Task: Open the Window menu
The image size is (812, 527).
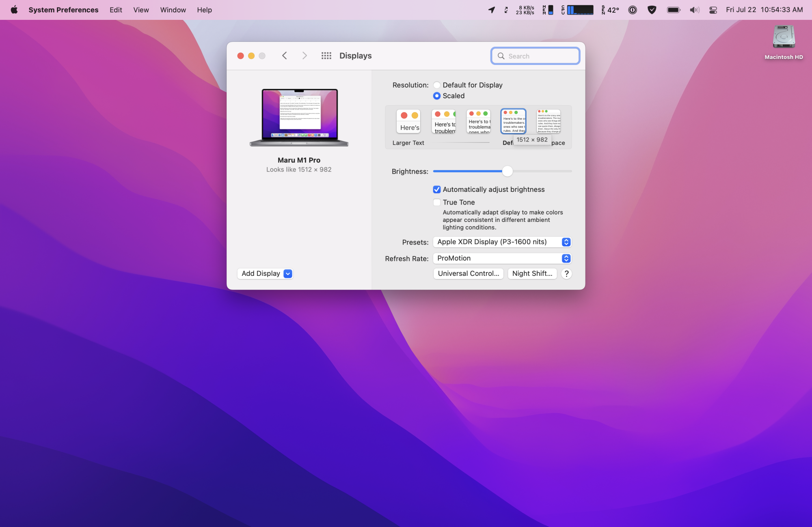Action: (x=173, y=10)
